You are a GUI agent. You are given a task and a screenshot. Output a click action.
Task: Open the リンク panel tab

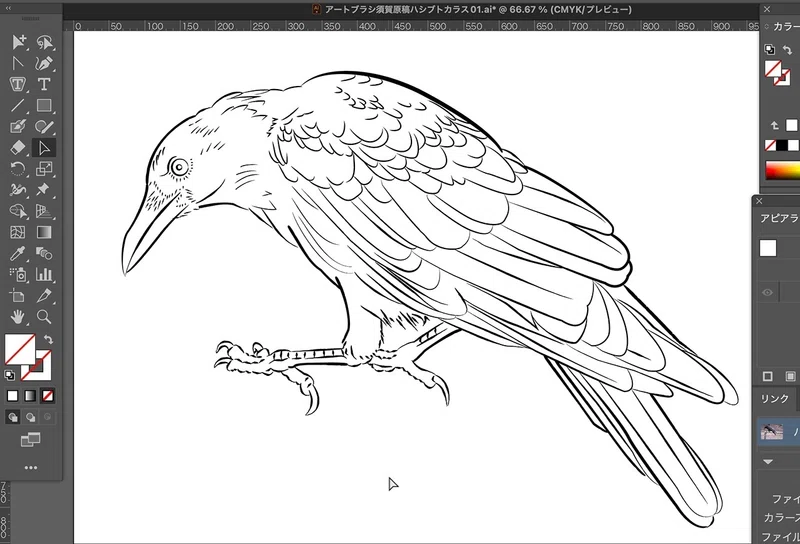pyautogui.click(x=774, y=399)
